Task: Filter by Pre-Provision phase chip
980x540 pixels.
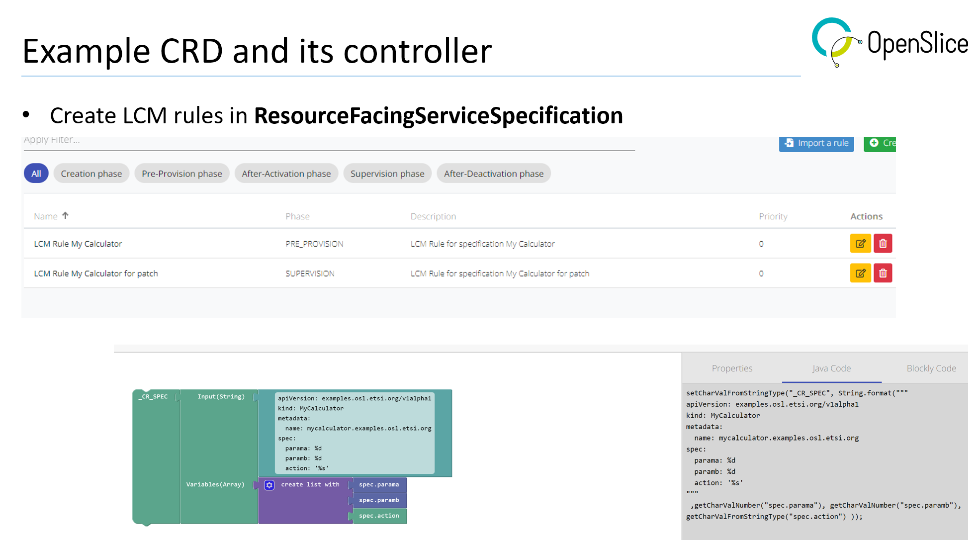Action: pos(181,174)
